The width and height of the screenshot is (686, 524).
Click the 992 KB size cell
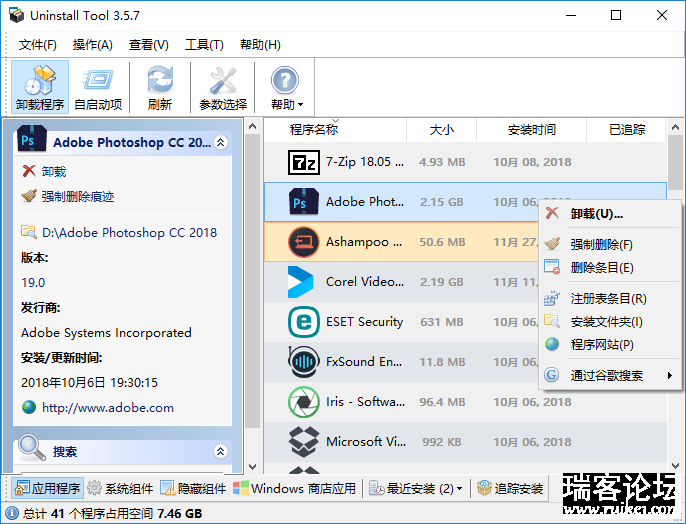click(442, 442)
